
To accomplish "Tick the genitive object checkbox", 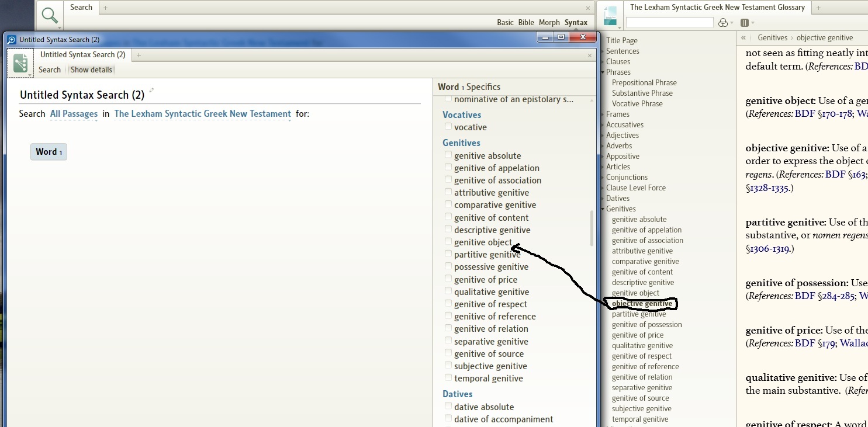I will 448,242.
